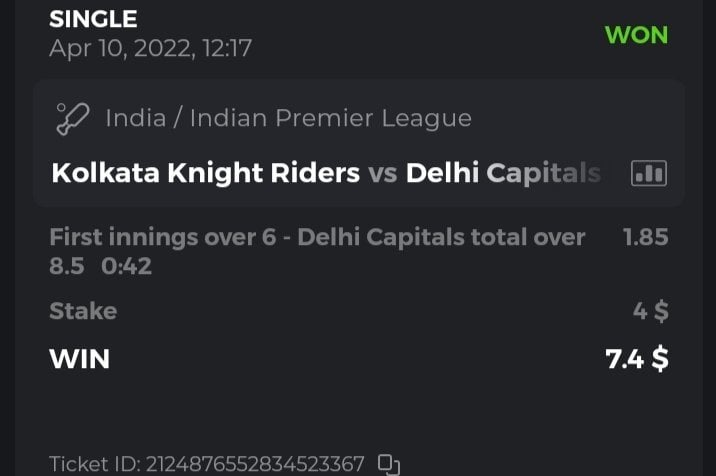Open match statistics bar chart icon
This screenshot has height=476, width=716.
pos(648,173)
